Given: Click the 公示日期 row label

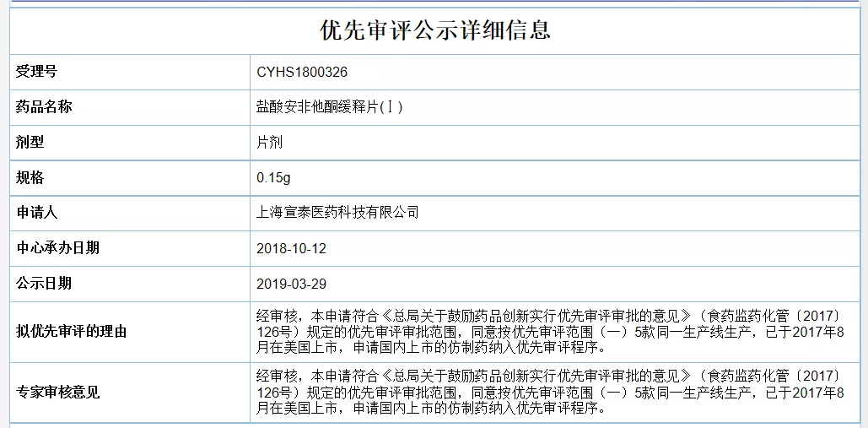Looking at the screenshot, I should 44,283.
